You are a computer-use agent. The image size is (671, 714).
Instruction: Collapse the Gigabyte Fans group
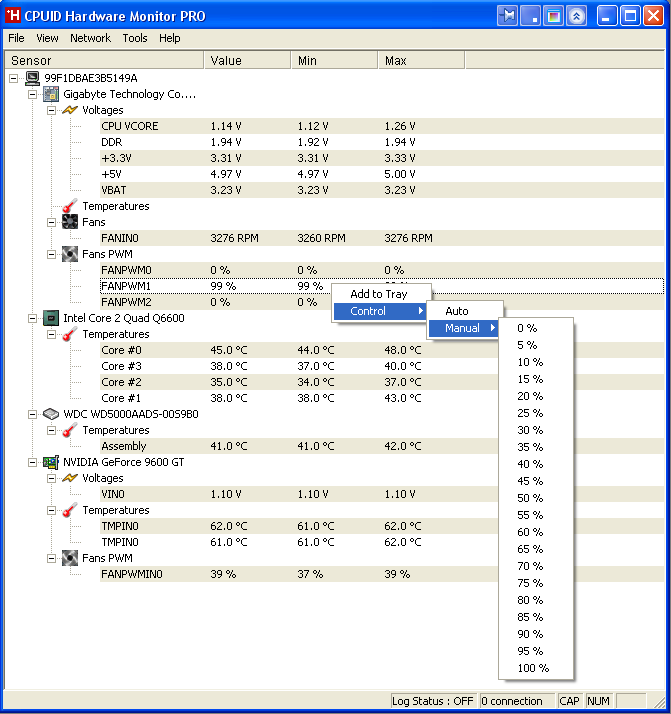tap(51, 222)
